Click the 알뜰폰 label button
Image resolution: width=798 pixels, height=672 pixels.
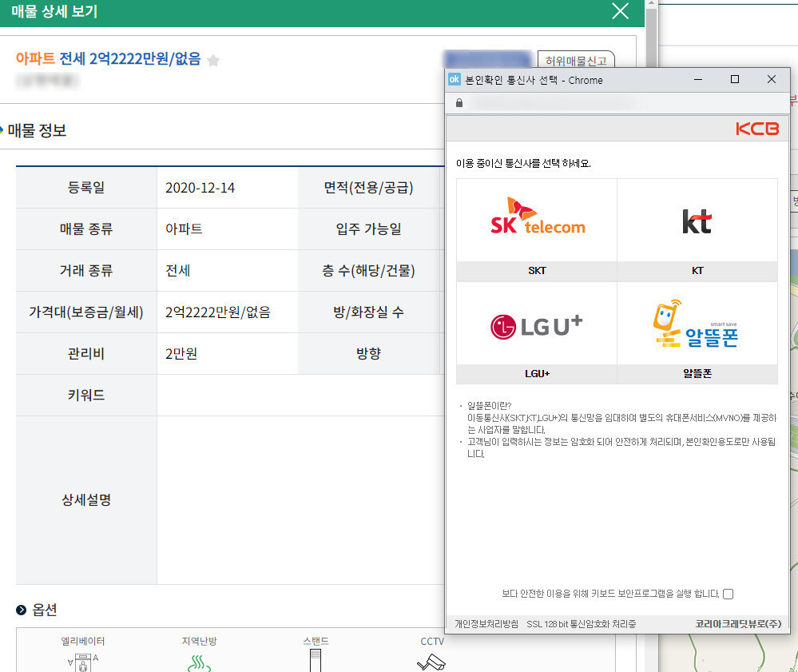tap(697, 374)
